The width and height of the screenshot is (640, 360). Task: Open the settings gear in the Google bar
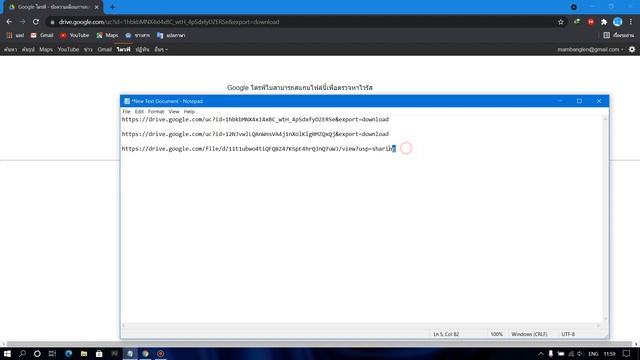pos(632,49)
